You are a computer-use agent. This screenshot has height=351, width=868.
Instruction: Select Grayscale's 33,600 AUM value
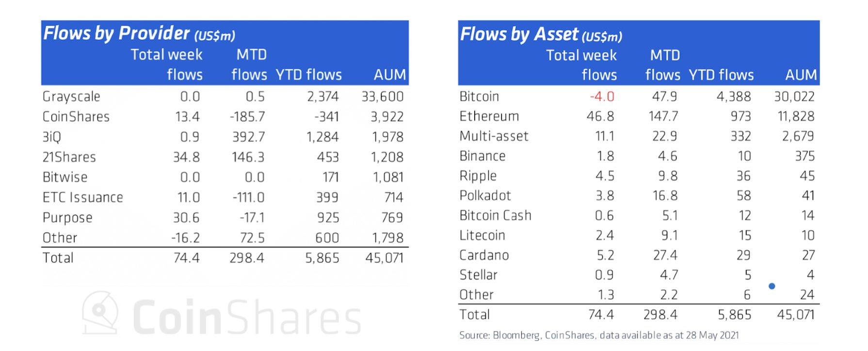coord(382,96)
